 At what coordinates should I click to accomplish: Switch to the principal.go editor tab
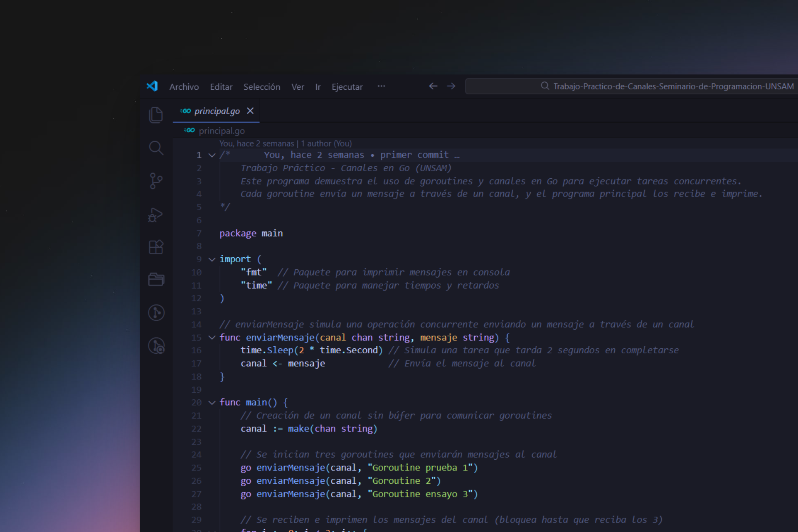[x=217, y=111]
